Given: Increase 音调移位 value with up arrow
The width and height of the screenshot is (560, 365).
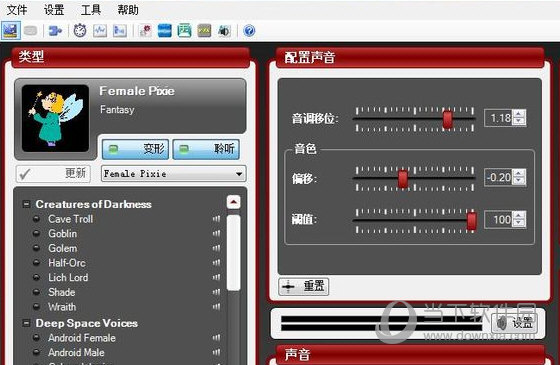Looking at the screenshot, I should (519, 114).
